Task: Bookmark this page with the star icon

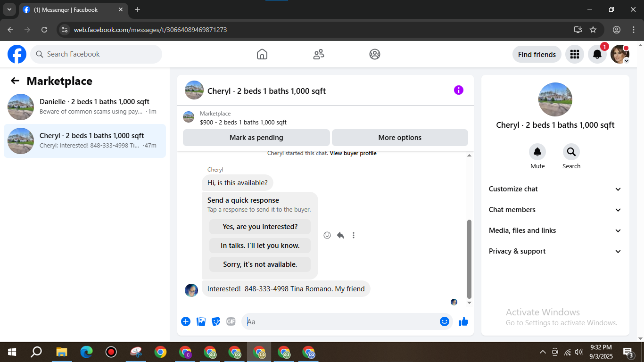Action: coord(593,30)
